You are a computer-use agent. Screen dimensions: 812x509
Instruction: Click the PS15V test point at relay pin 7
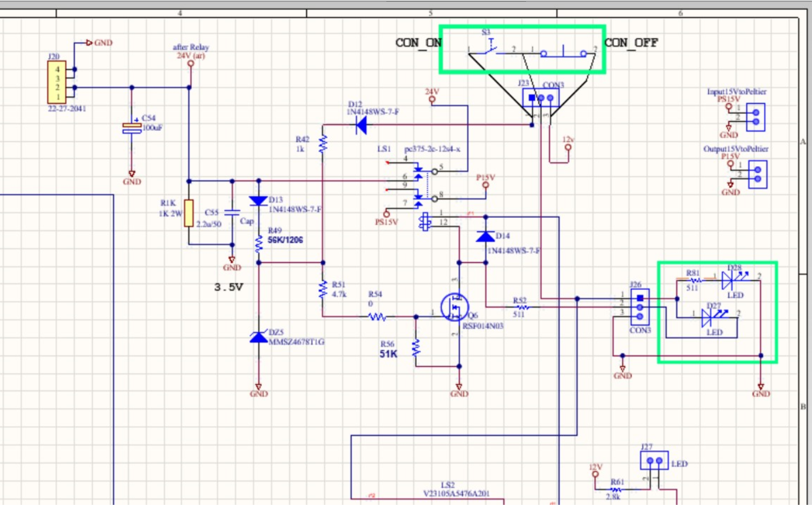pyautogui.click(x=386, y=213)
